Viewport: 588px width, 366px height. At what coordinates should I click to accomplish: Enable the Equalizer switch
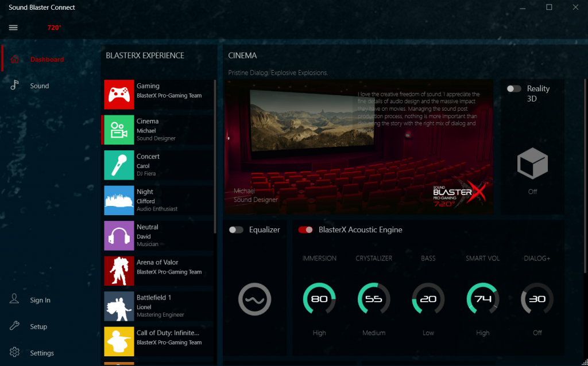click(236, 229)
